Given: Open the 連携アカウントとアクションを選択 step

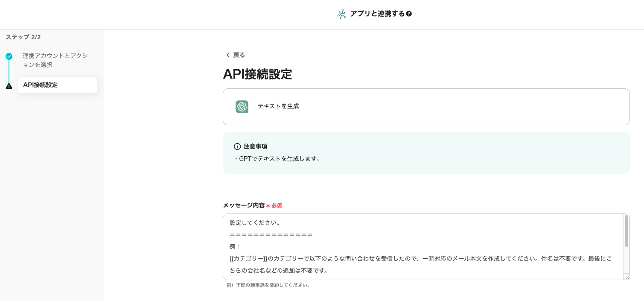Looking at the screenshot, I should pyautogui.click(x=55, y=60).
